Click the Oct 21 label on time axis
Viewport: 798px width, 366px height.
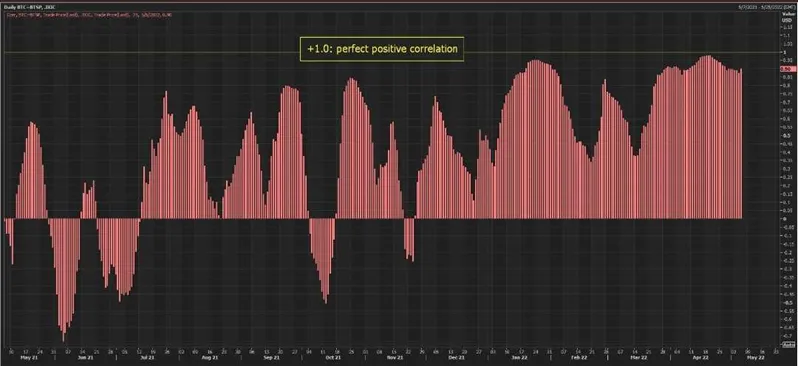(333, 358)
